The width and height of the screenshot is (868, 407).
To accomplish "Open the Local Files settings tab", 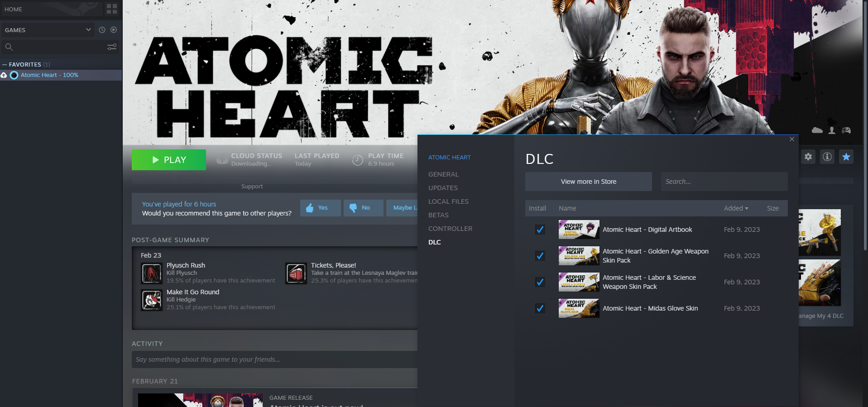I will pyautogui.click(x=448, y=201).
